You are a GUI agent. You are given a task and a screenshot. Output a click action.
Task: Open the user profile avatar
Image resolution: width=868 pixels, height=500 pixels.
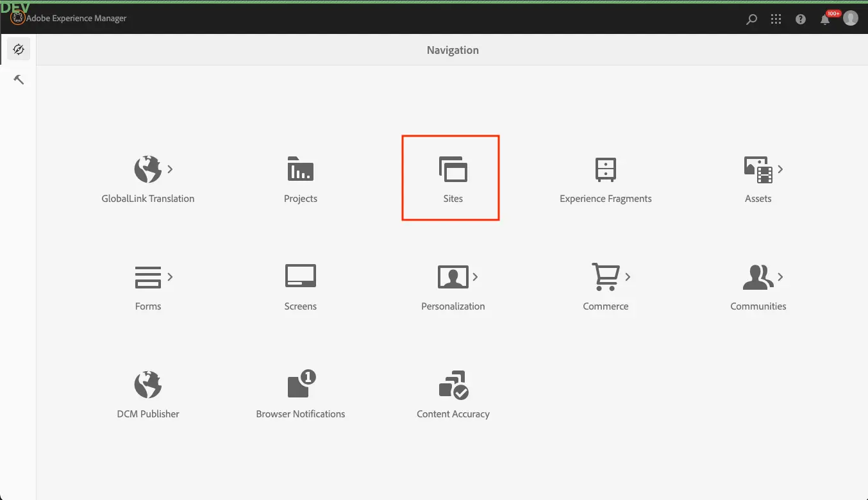(x=851, y=18)
